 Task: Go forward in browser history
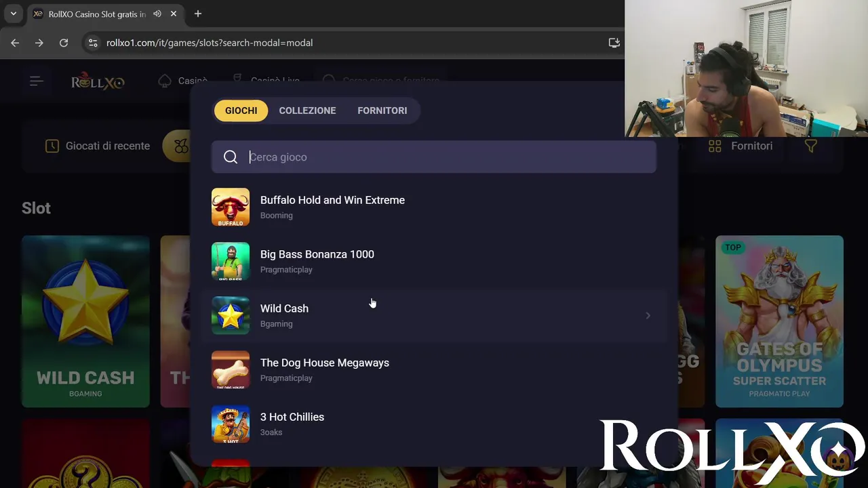pos(39,43)
